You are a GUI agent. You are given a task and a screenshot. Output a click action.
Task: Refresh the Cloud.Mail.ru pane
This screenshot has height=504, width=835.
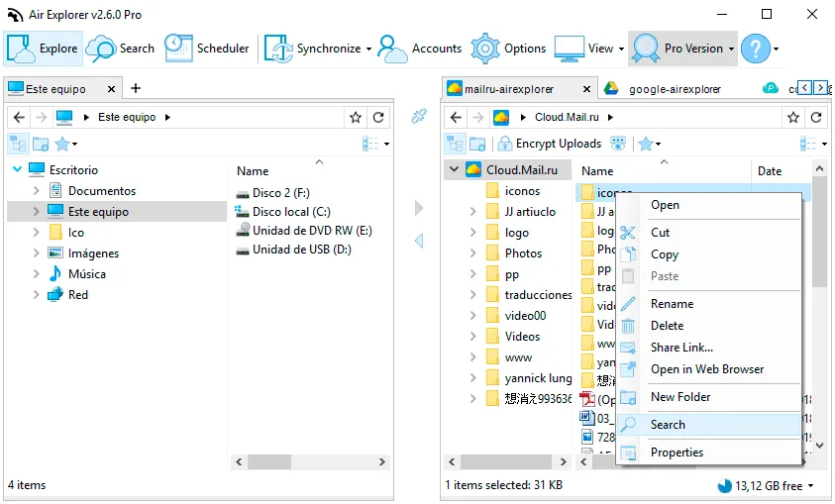click(816, 117)
